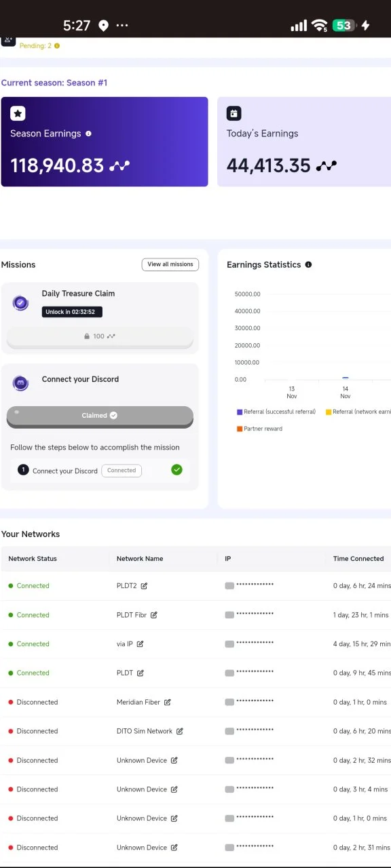Click the edit icon next to via IP
This screenshot has width=391, height=868.
140,644
